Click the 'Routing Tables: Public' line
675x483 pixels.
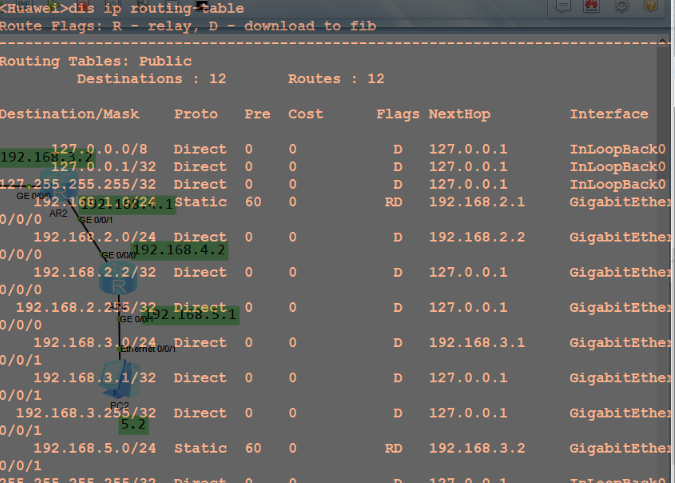(x=96, y=62)
